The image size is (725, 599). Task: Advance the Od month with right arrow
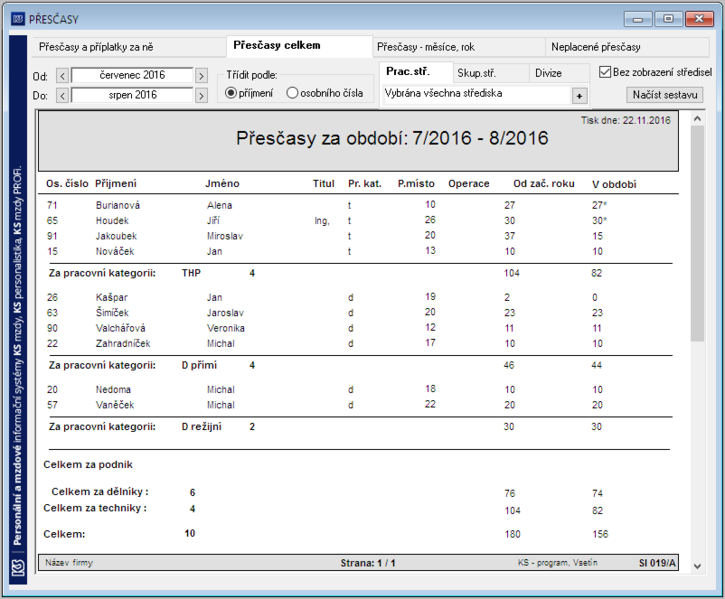click(x=201, y=75)
